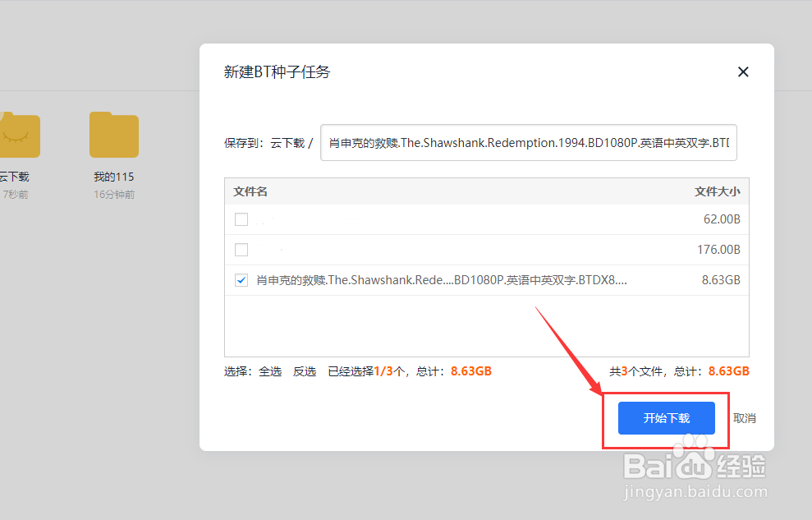The width and height of the screenshot is (812, 520).
Task: Select all files using 全选
Action: pos(270,370)
